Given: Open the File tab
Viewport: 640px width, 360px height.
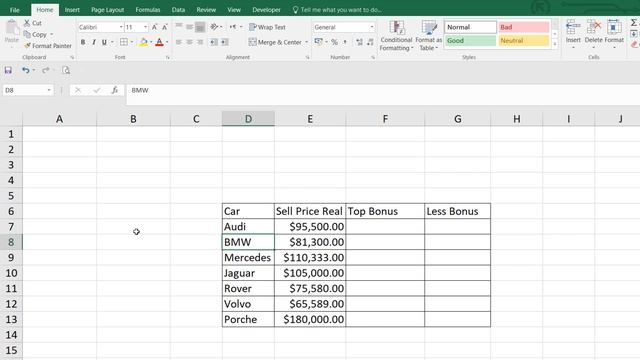Looking at the screenshot, I should coord(15,10).
